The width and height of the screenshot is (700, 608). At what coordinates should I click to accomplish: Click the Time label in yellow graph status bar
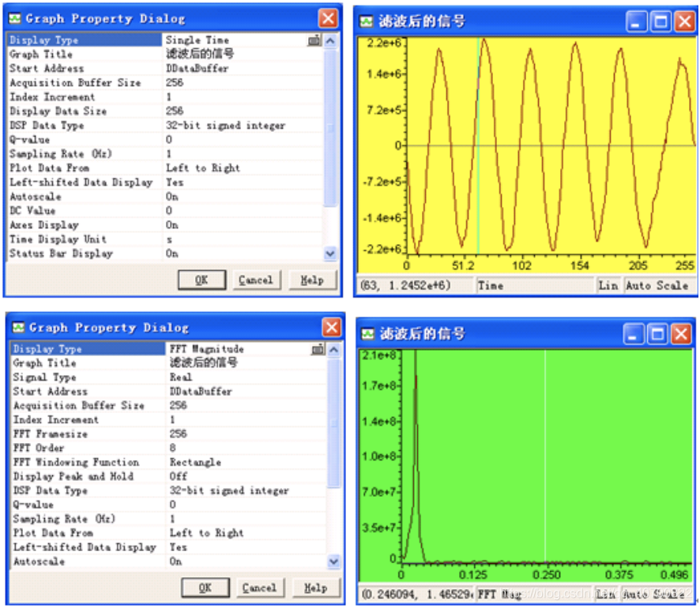491,286
